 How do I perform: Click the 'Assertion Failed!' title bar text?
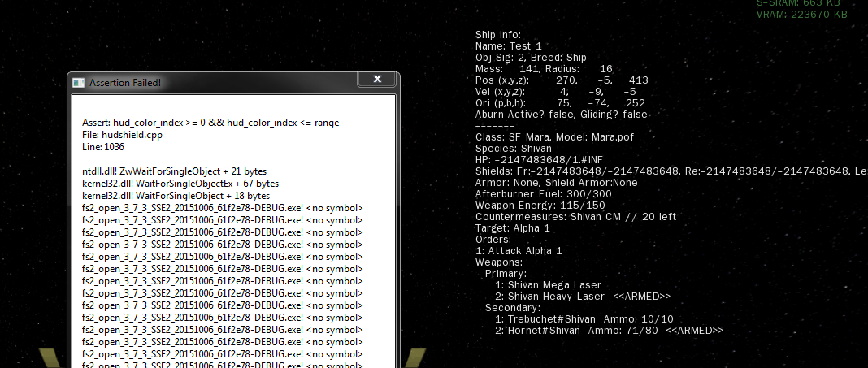click(x=125, y=82)
